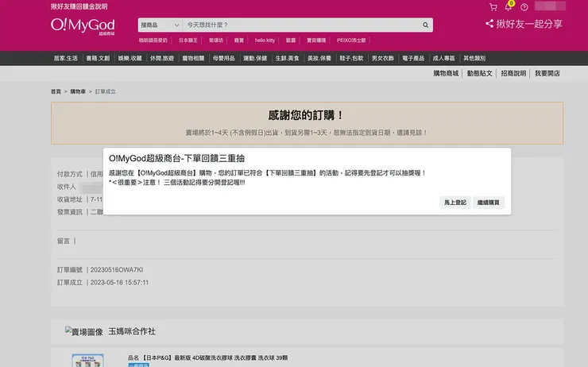The height and width of the screenshot is (367, 588).
Task: Open the 電子產品 category
Action: [413, 58]
